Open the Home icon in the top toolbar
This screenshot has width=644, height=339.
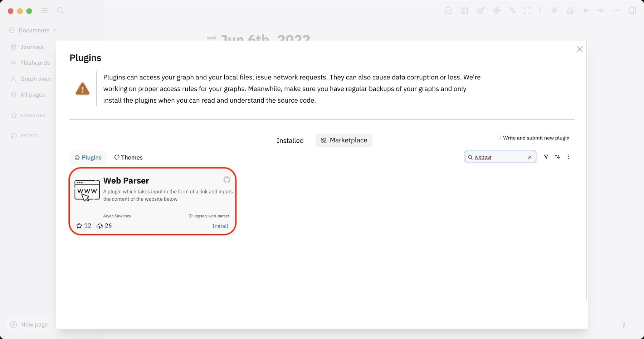pyautogui.click(x=570, y=10)
